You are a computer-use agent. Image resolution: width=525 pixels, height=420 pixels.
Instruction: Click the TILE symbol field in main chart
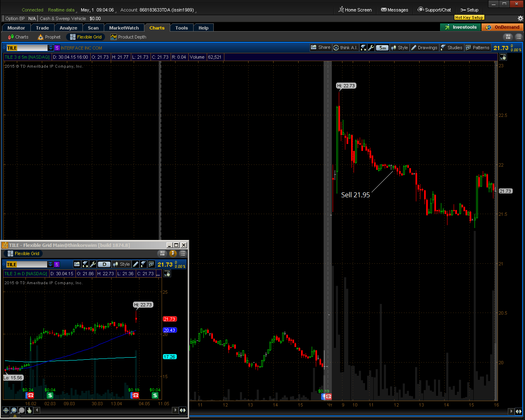click(x=27, y=48)
